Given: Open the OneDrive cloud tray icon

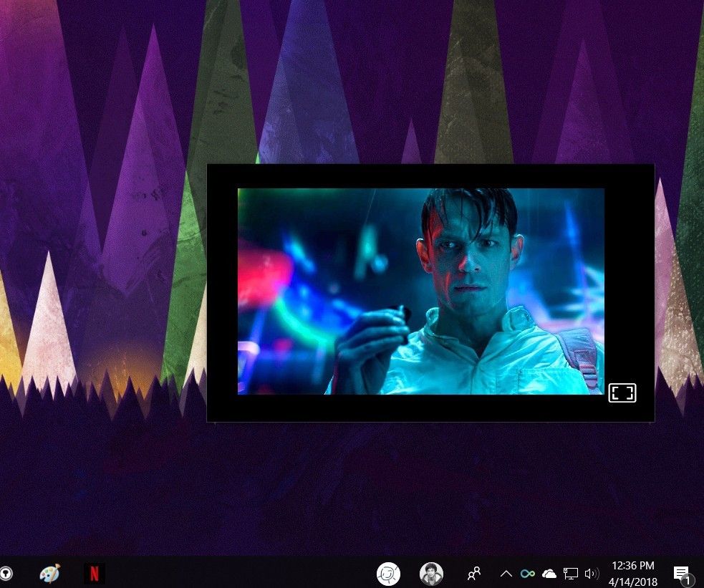Looking at the screenshot, I should coord(549,574).
